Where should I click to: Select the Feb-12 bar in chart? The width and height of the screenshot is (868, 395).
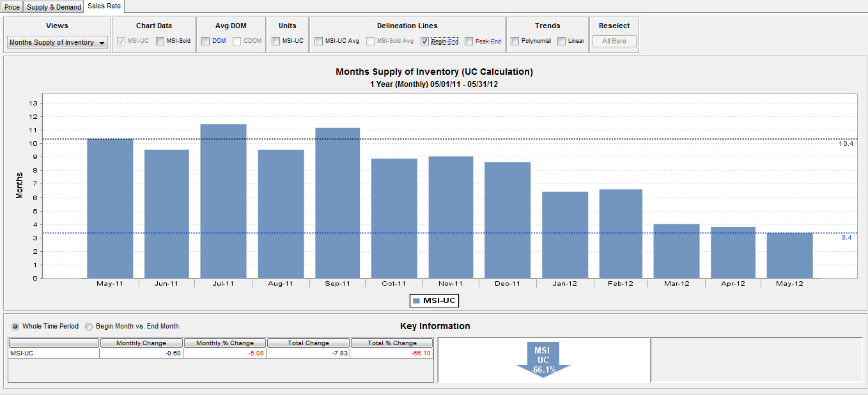tap(621, 234)
